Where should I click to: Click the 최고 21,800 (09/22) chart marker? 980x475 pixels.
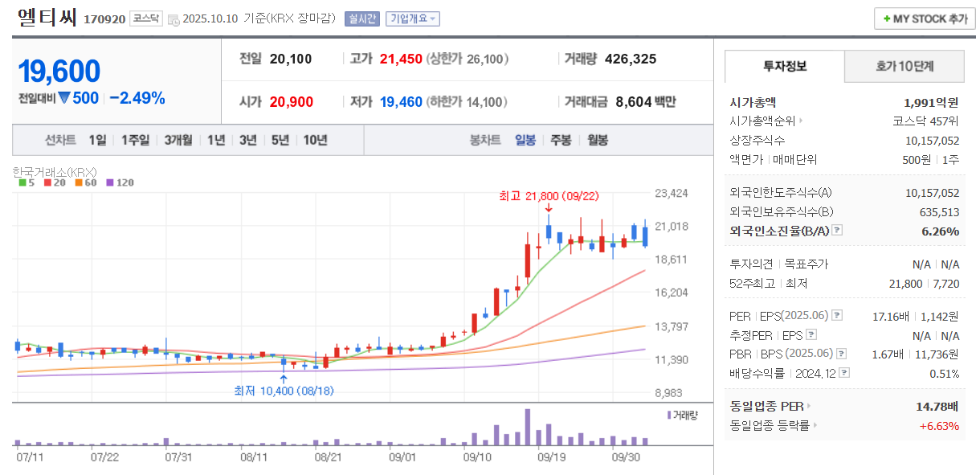click(549, 195)
